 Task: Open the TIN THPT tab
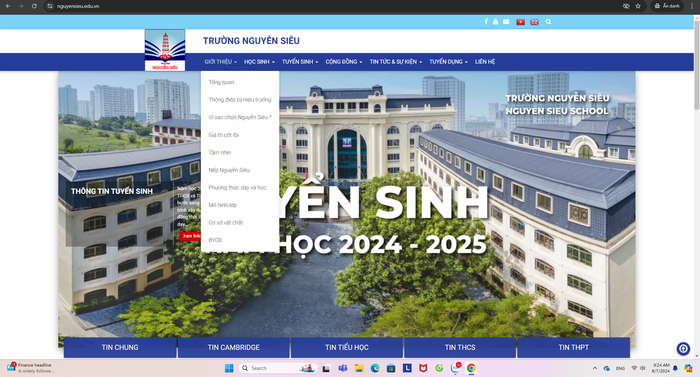click(574, 348)
